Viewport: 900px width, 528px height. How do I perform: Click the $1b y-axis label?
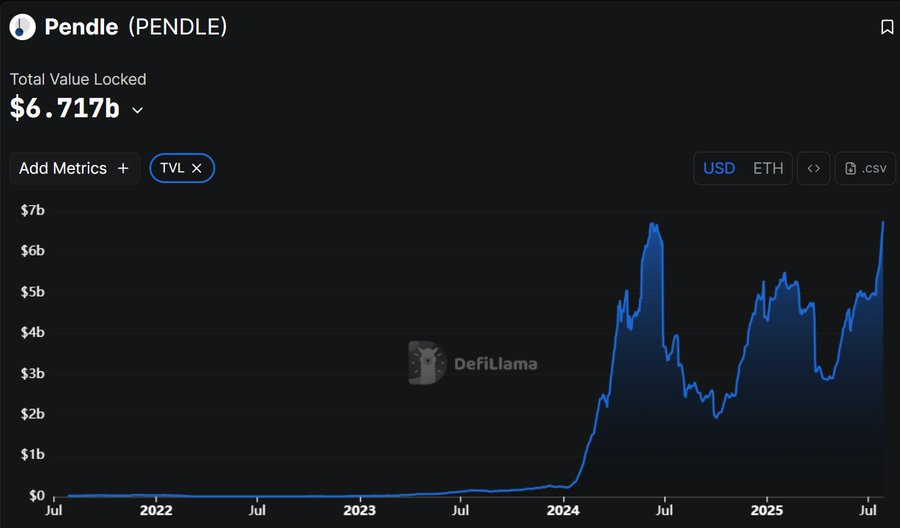click(x=33, y=455)
